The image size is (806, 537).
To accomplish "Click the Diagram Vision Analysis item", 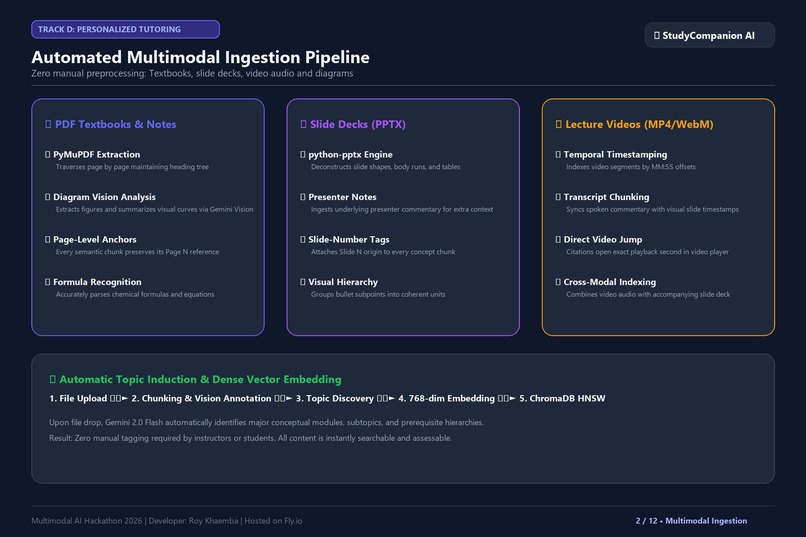I will 104,197.
